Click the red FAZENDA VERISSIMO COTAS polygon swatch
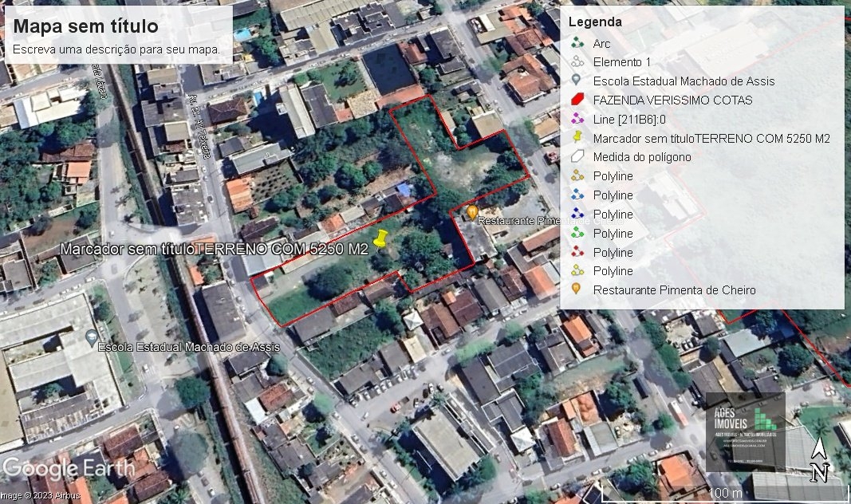The image size is (851, 504). click(577, 100)
